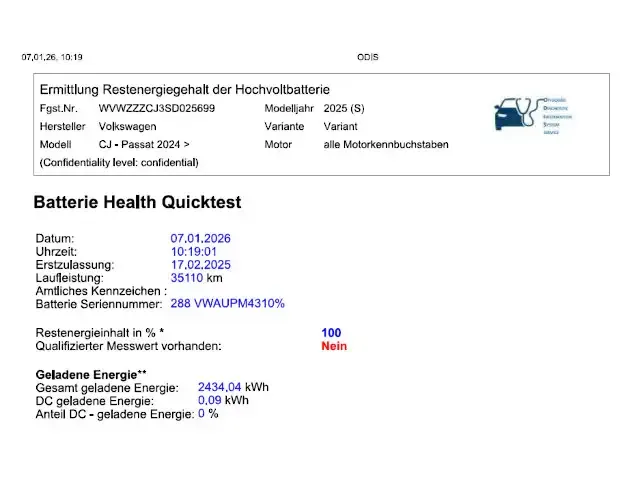Click the VIN WVWZZZCJ3SD025699
Viewport: 640px width, 480px height.
pyautogui.click(x=156, y=108)
